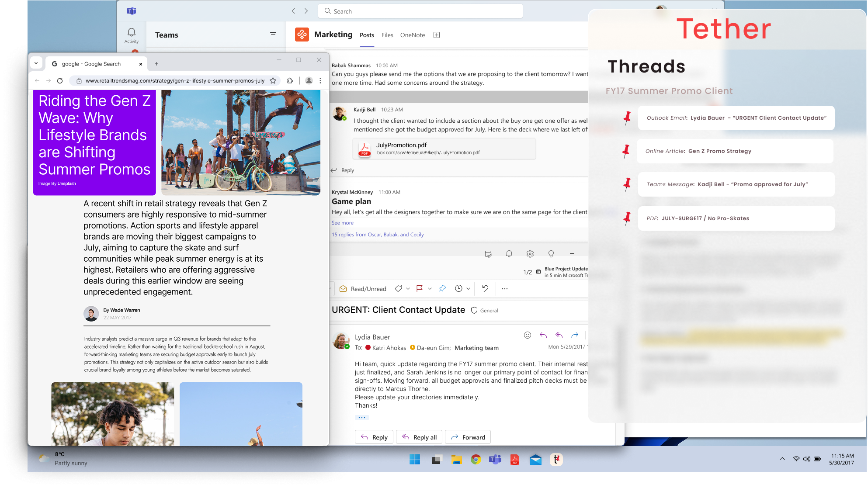Click the snooze clock icon
This screenshot has width=868, height=488.
tap(458, 288)
